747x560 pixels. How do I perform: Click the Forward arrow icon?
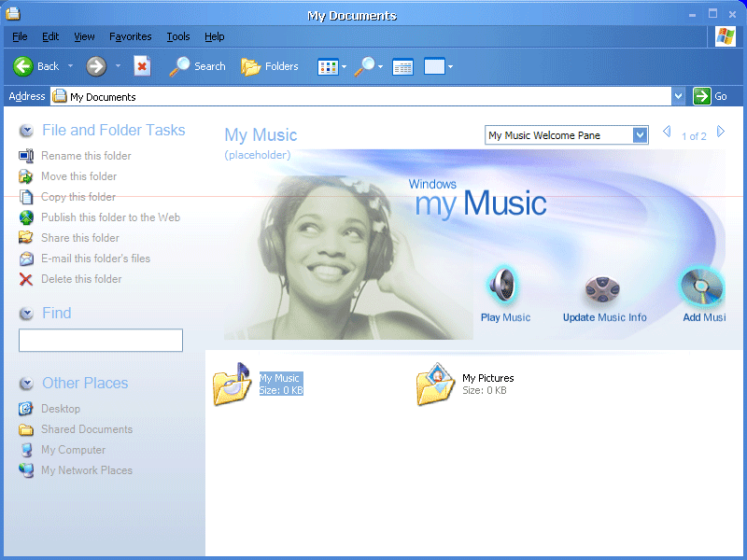(x=95, y=66)
